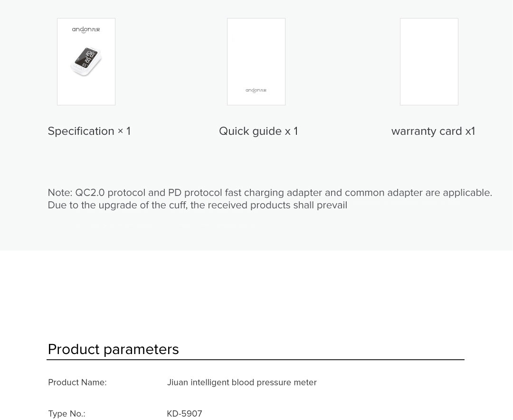Click the word "Note:" in the notice
This screenshot has height=420, width=513.
(x=60, y=193)
